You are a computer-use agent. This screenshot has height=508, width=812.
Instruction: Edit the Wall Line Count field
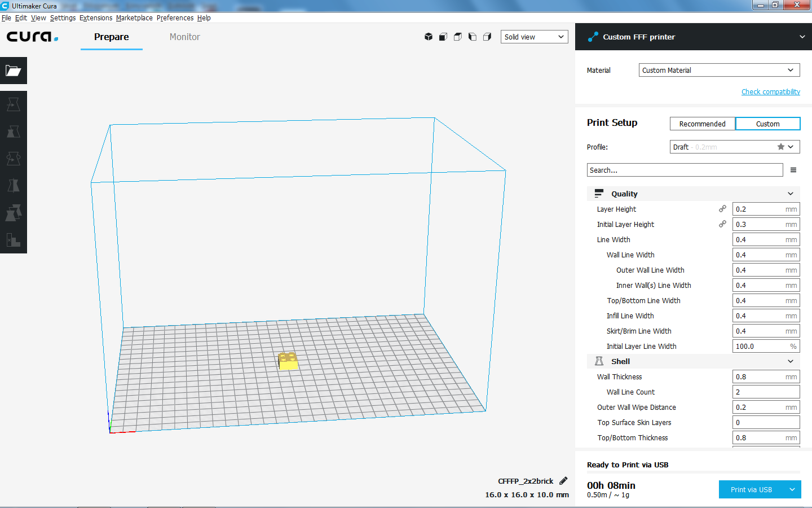pyautogui.click(x=766, y=392)
